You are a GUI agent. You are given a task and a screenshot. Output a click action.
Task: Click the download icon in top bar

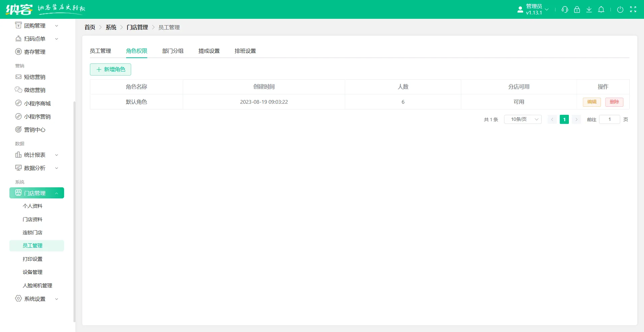tap(589, 9)
